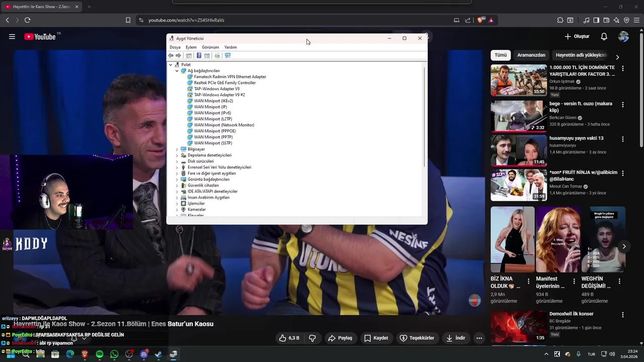Reload the browser page
The height and width of the screenshot is (362, 644).
(x=27, y=20)
